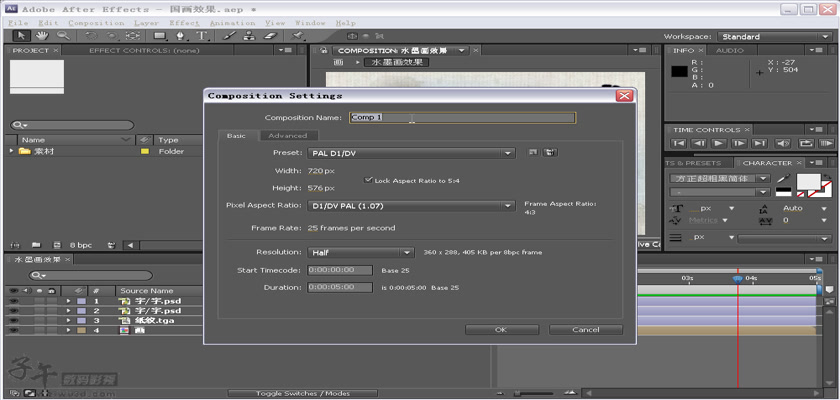Toggle audio mute in Time Controls
The width and height of the screenshot is (840, 400).
tap(783, 144)
